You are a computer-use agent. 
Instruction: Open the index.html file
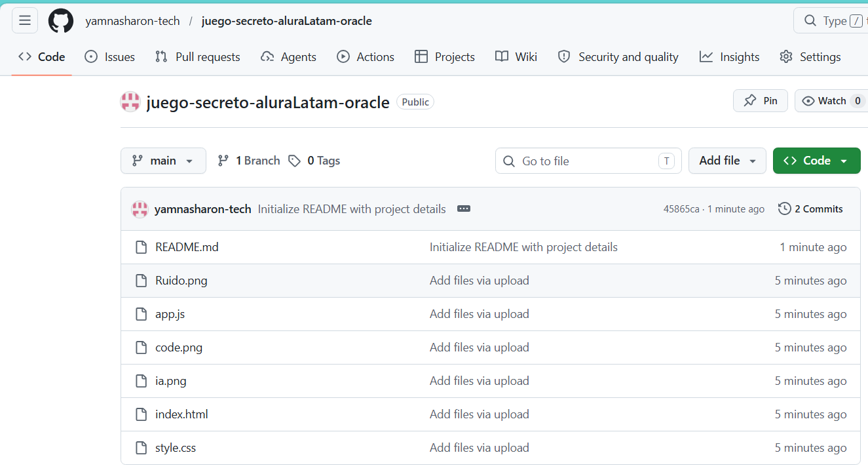[181, 414]
